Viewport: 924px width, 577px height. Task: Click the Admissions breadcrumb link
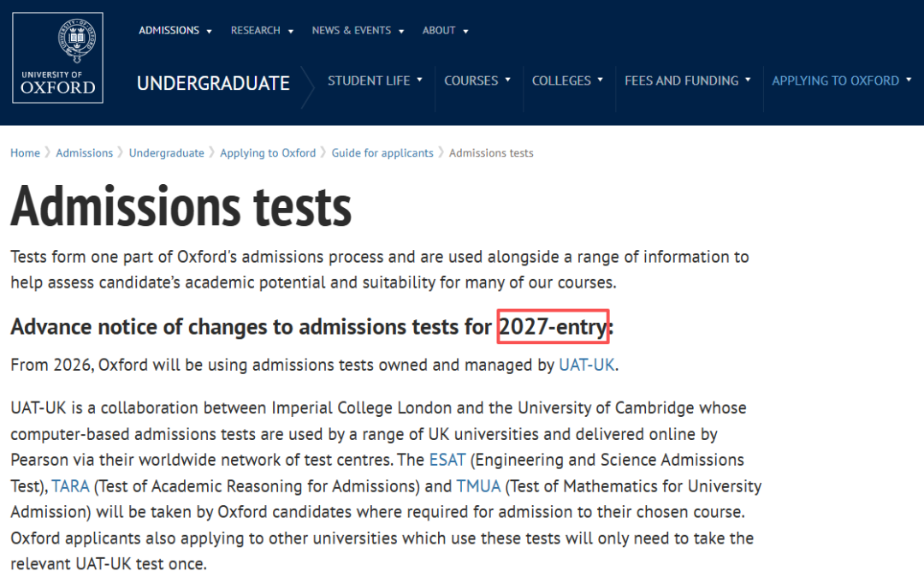[x=84, y=153]
